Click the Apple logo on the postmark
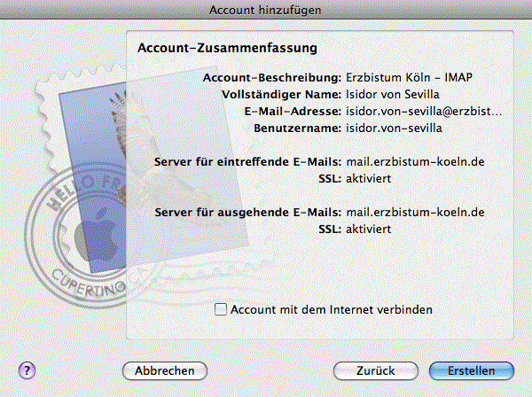532x397 pixels. [x=96, y=235]
